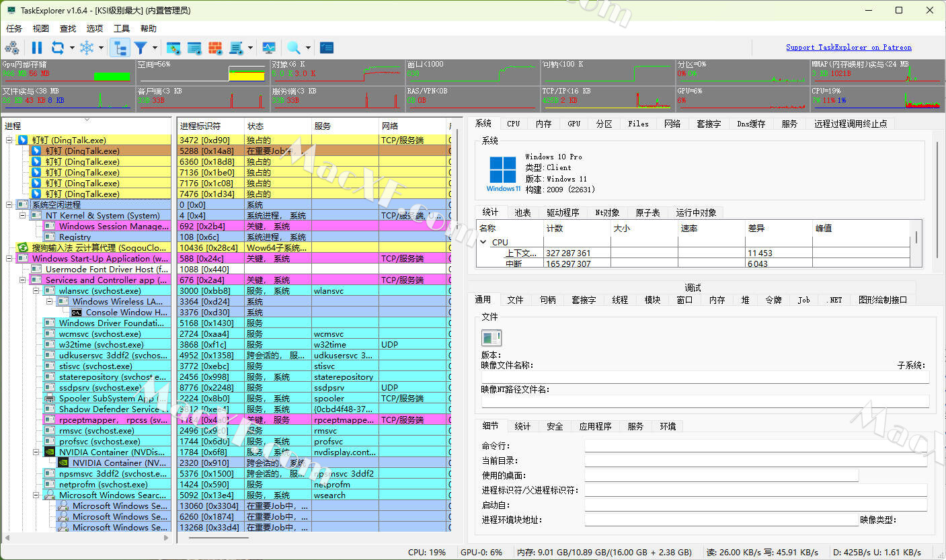
Task: Click the Console Window Host black icon
Action: [77, 312]
